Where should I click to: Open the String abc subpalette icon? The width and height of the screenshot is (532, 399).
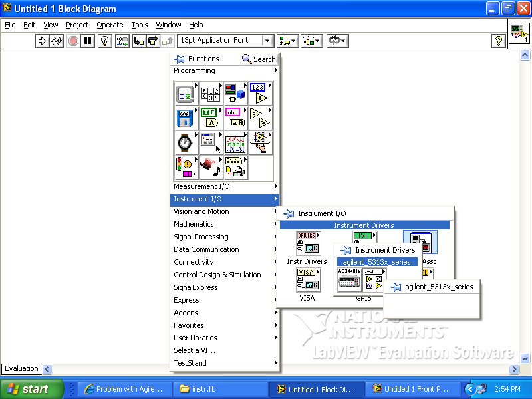235,118
